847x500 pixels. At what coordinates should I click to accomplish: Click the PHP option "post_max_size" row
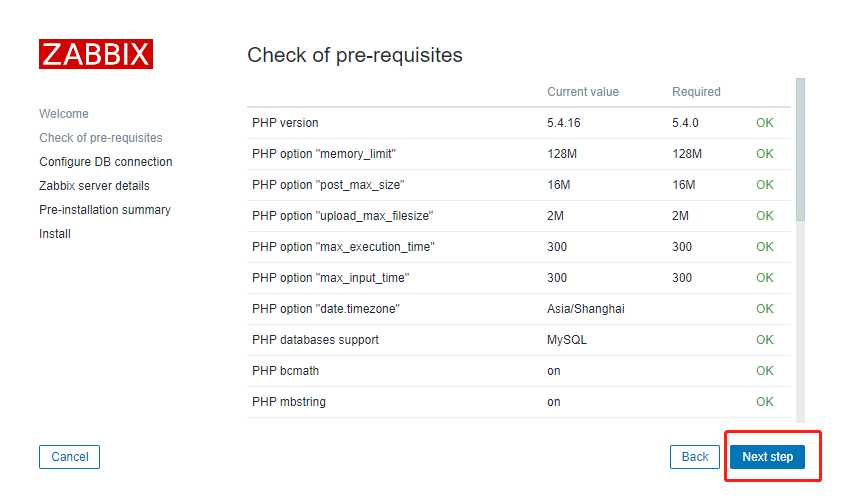[x=328, y=185]
